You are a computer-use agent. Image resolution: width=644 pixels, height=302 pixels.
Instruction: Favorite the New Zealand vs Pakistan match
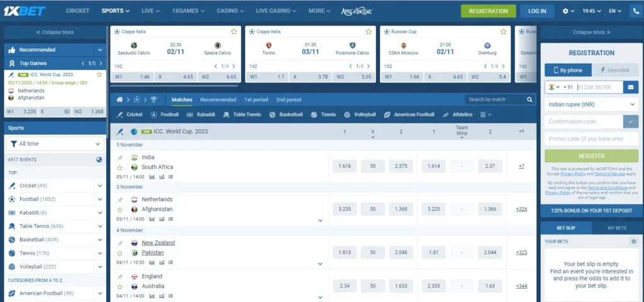[119, 253]
